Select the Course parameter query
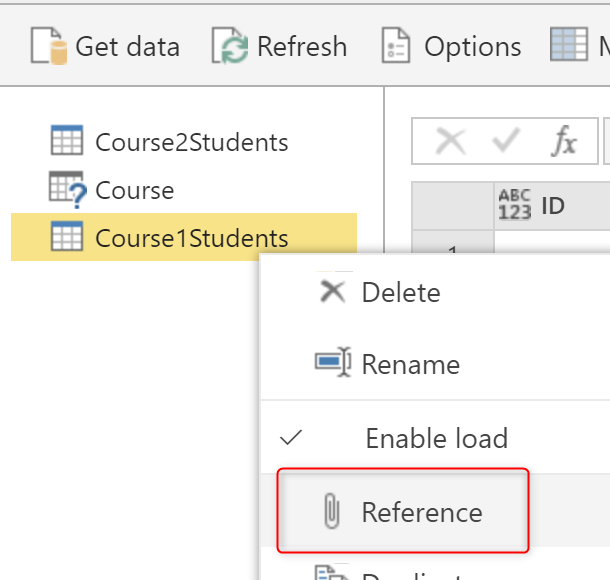610x580 pixels. pyautogui.click(x=134, y=190)
